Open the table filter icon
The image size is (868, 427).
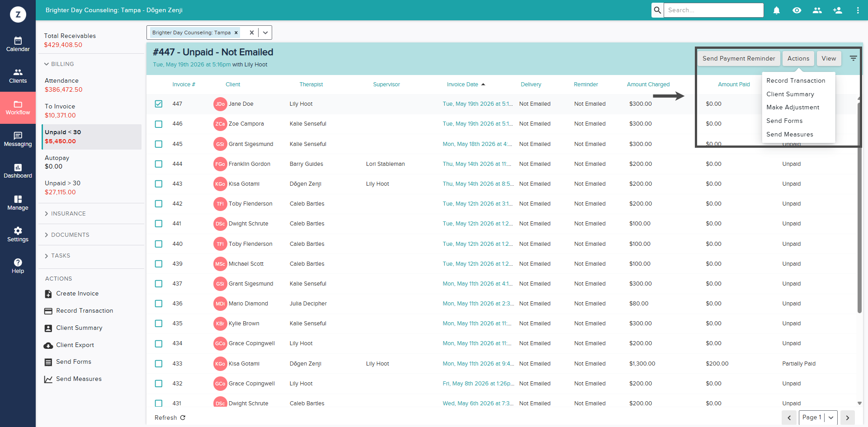853,58
